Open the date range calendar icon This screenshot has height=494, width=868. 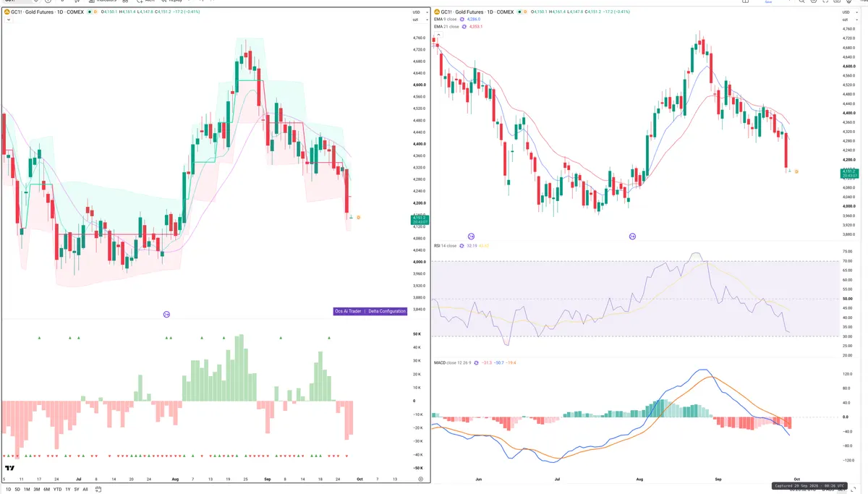(x=97, y=490)
